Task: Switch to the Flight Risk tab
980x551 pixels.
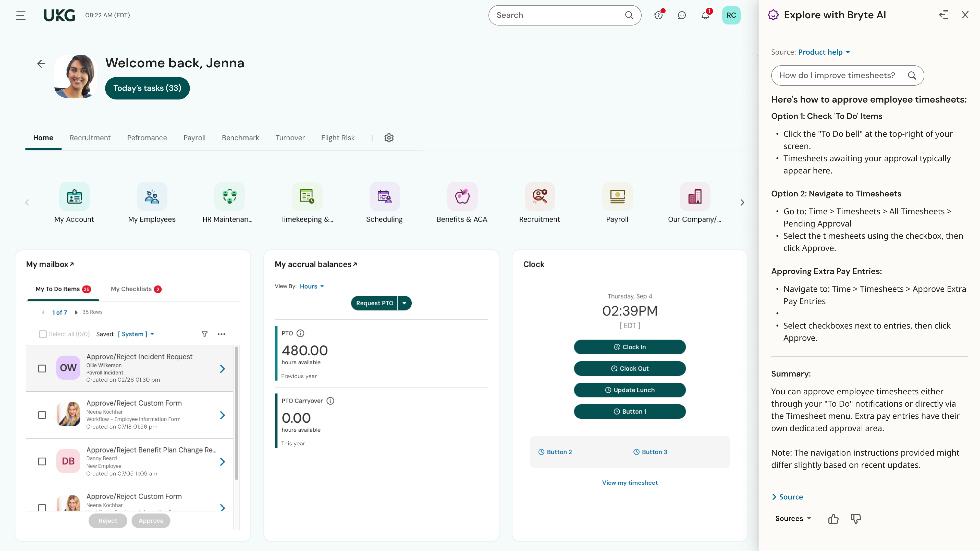Action: tap(337, 138)
